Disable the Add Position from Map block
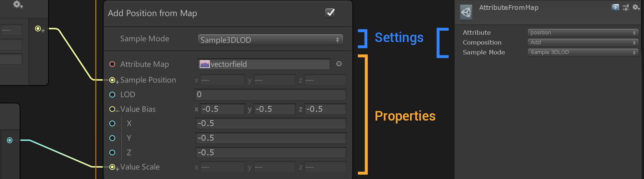Image resolution: width=644 pixels, height=179 pixels. (330, 13)
